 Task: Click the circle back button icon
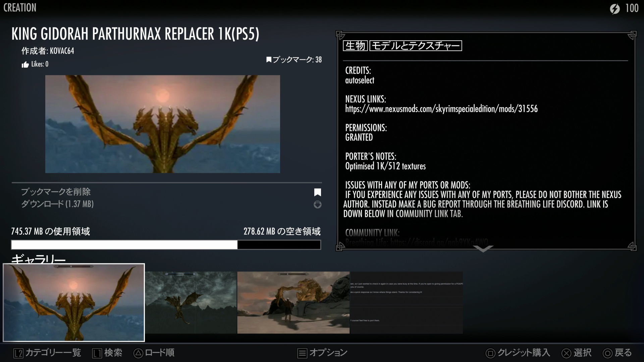(607, 353)
